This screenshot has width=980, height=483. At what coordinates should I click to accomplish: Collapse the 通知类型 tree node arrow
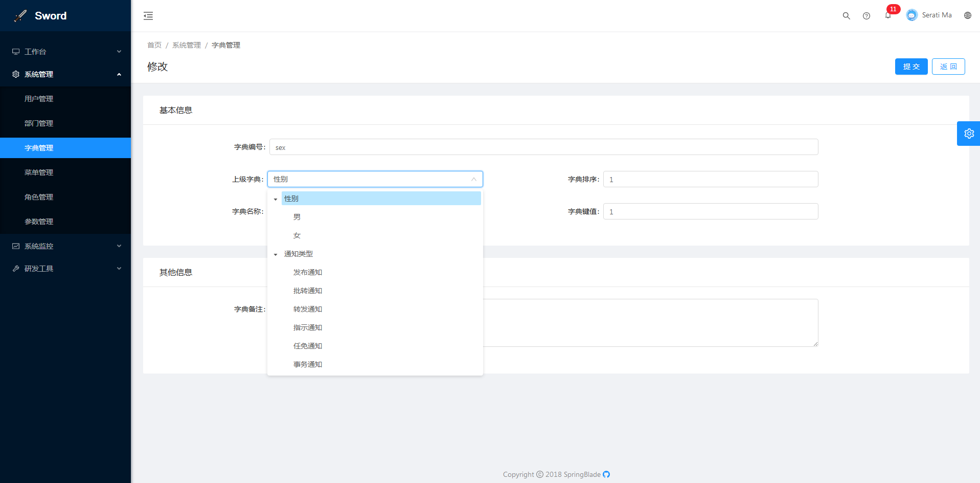[x=276, y=254]
